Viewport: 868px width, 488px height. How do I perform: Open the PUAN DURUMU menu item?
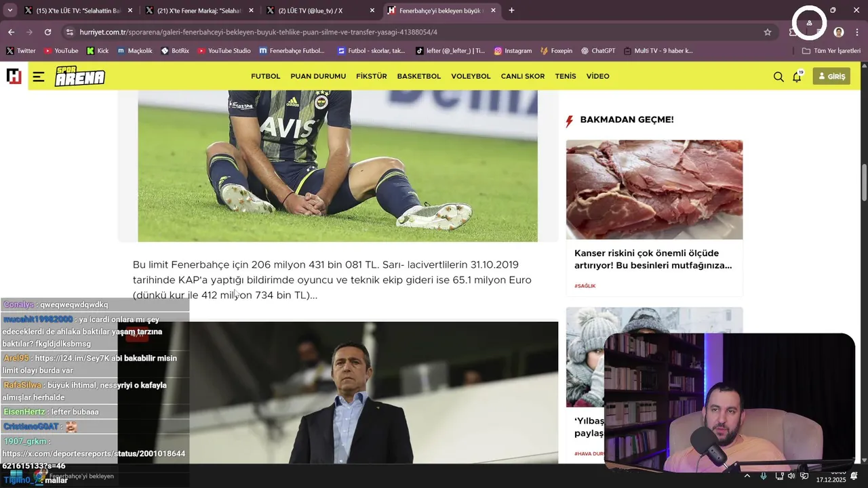318,77
